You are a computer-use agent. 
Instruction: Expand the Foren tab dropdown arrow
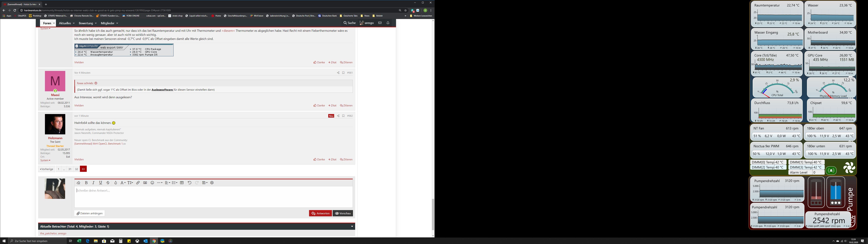point(54,23)
